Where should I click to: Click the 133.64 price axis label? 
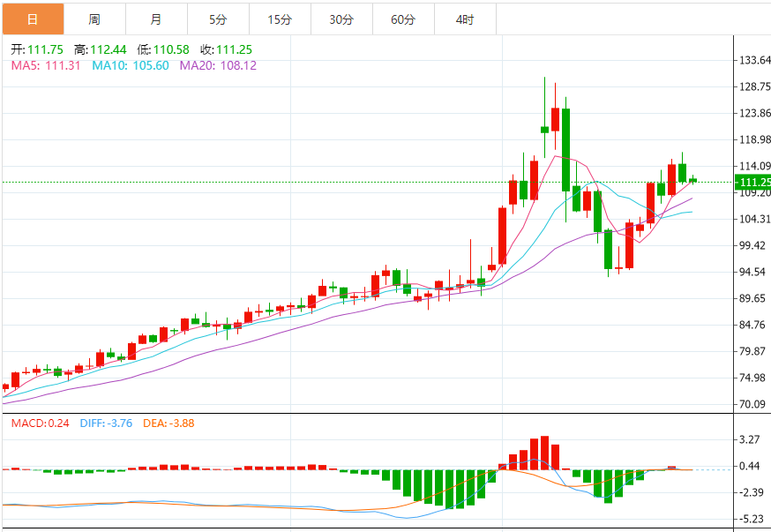pos(753,61)
